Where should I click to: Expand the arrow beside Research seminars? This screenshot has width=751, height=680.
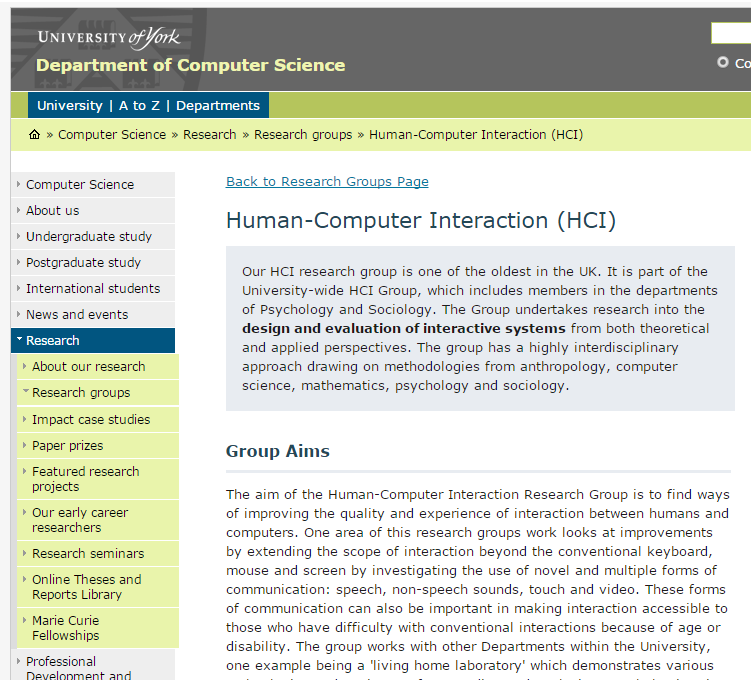24,553
